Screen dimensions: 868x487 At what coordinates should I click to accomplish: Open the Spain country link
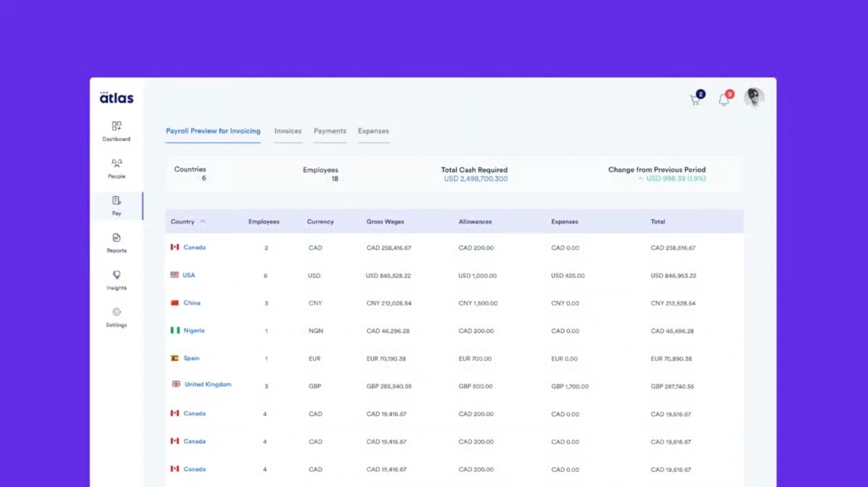coord(192,358)
